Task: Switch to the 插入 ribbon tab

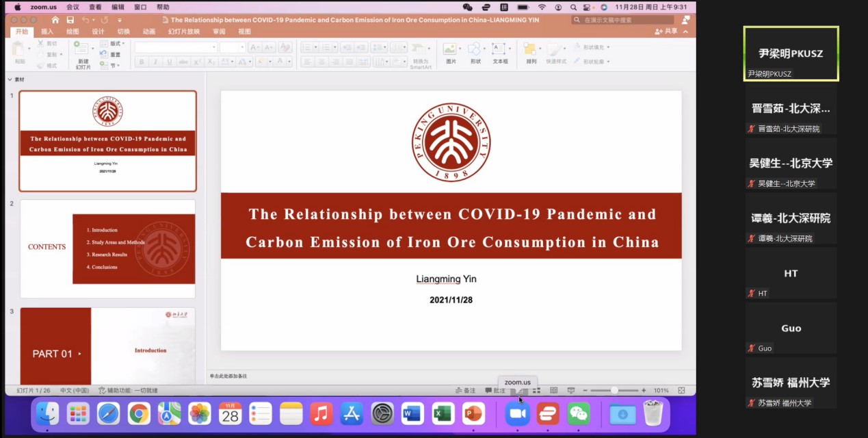Action: pos(47,31)
